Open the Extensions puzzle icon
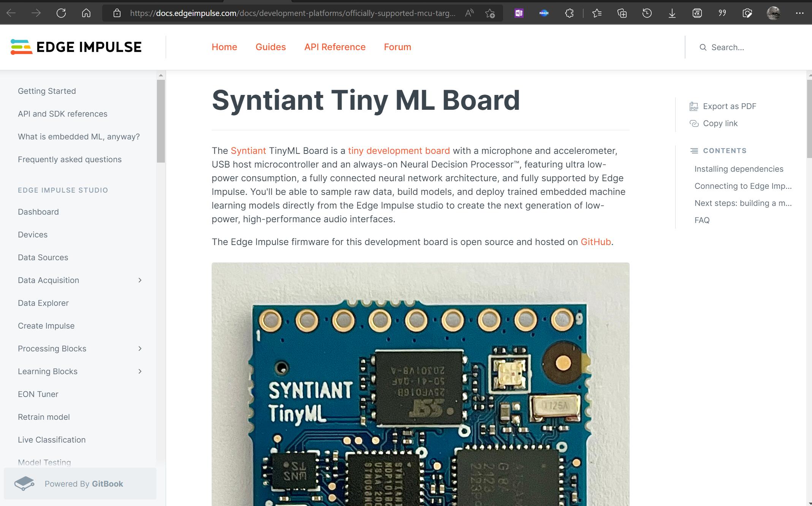812x506 pixels. (x=569, y=13)
